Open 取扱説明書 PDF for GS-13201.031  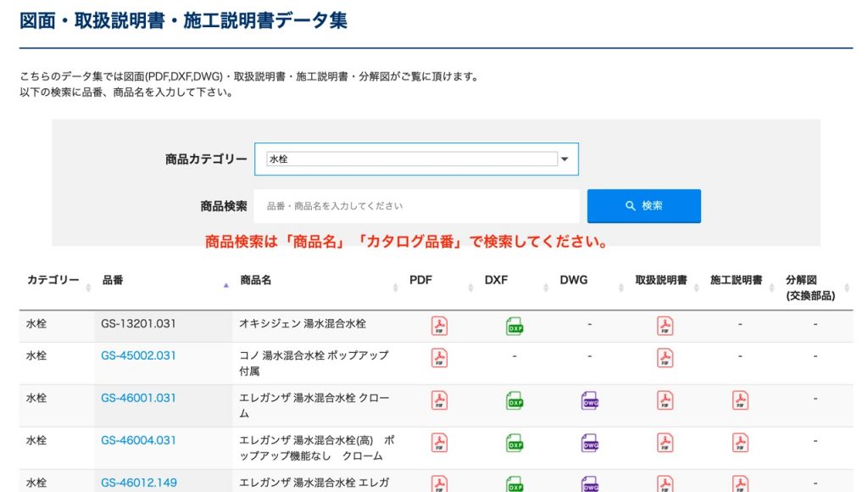tap(665, 326)
